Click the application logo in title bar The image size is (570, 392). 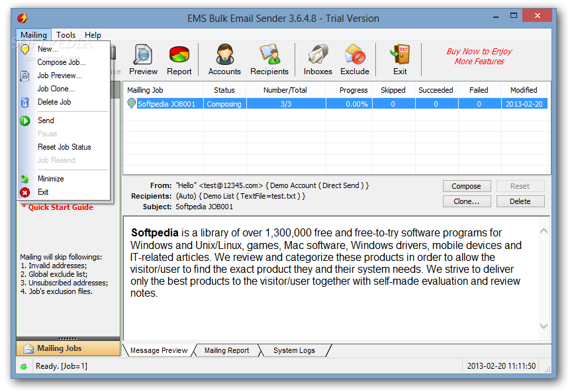tap(23, 18)
